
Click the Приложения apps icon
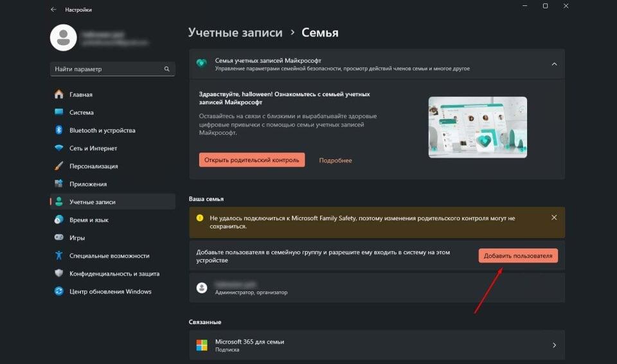pos(59,184)
